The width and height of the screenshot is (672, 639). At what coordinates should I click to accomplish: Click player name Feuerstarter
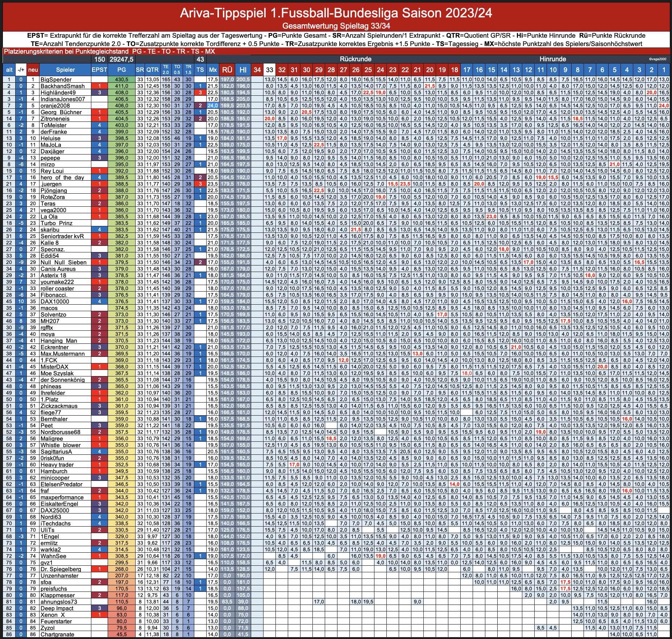click(x=56, y=621)
